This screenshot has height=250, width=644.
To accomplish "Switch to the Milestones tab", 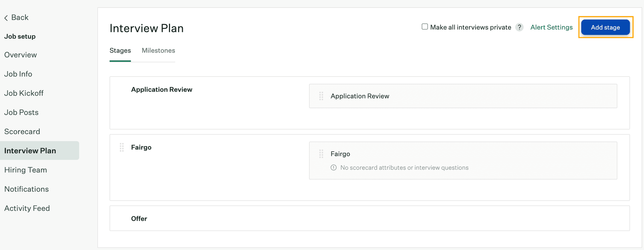I will tap(158, 51).
